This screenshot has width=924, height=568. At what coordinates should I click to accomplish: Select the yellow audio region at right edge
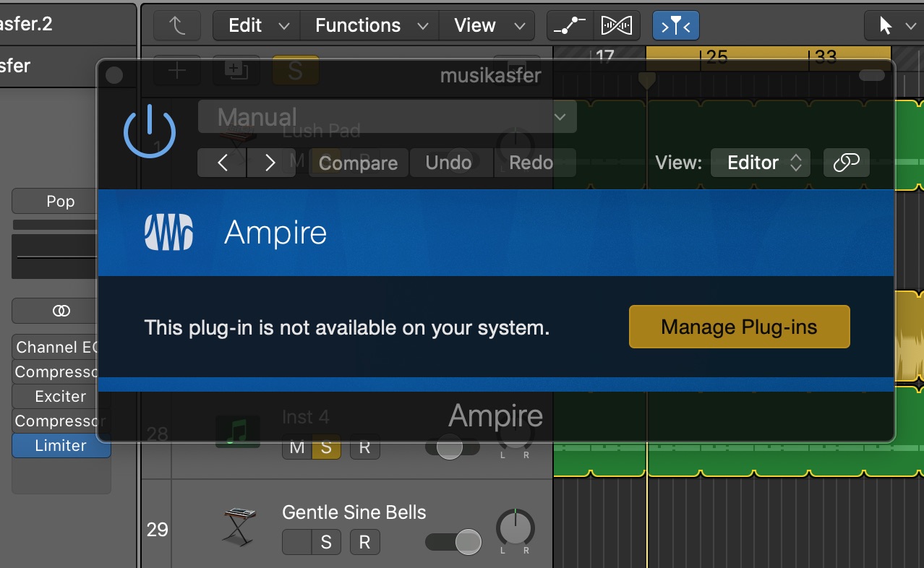[x=910, y=336]
